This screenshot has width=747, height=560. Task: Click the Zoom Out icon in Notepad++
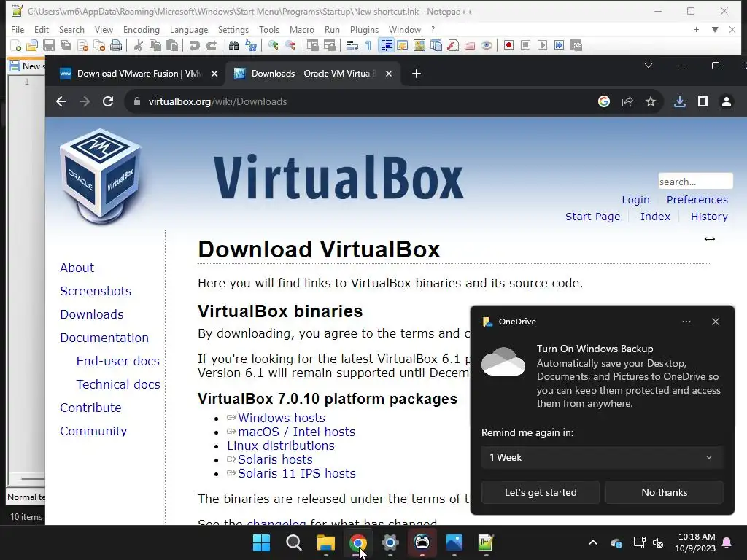(290, 45)
